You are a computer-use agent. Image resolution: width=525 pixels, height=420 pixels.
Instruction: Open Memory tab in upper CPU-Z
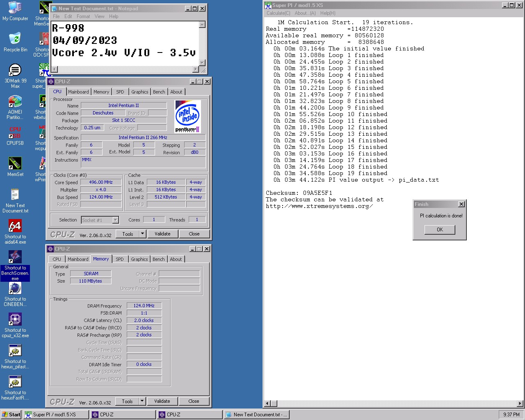[x=101, y=92]
